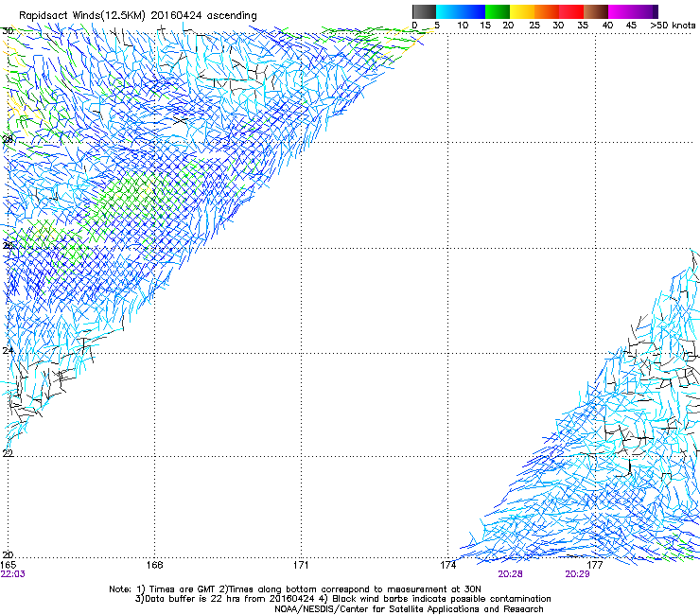The height and width of the screenshot is (615, 700).
Task: Click the cyan 5-10 knots legend swatch
Action: click(448, 11)
